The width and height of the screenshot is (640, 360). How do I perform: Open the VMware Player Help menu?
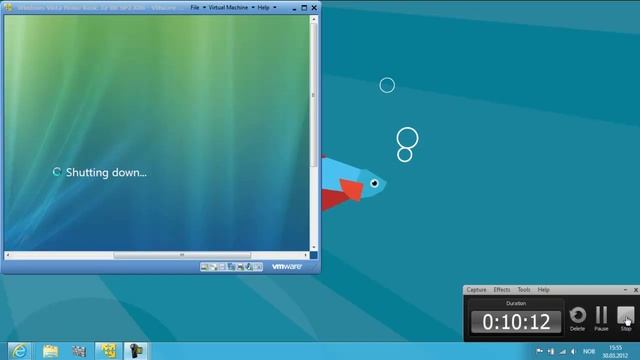(x=263, y=7)
